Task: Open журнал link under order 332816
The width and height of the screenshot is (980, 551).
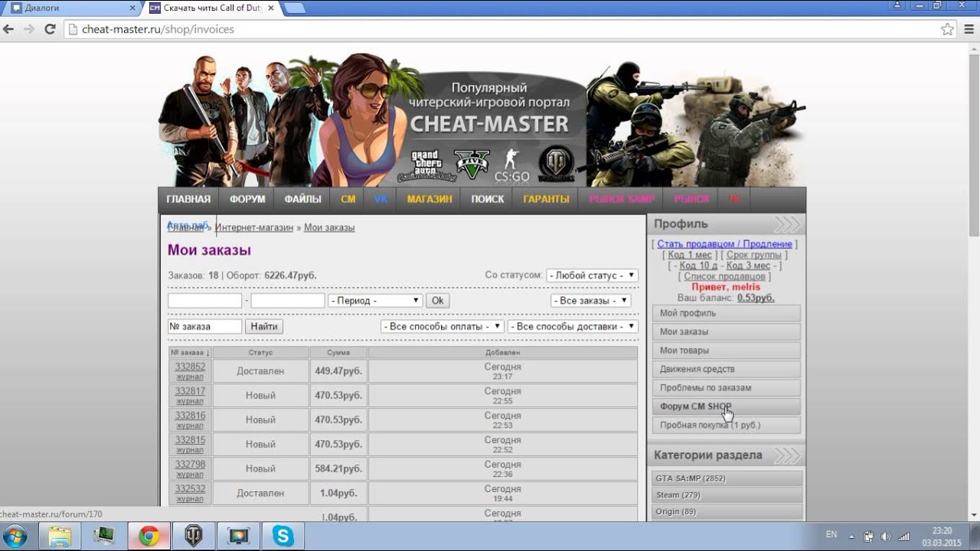Action: pos(190,425)
